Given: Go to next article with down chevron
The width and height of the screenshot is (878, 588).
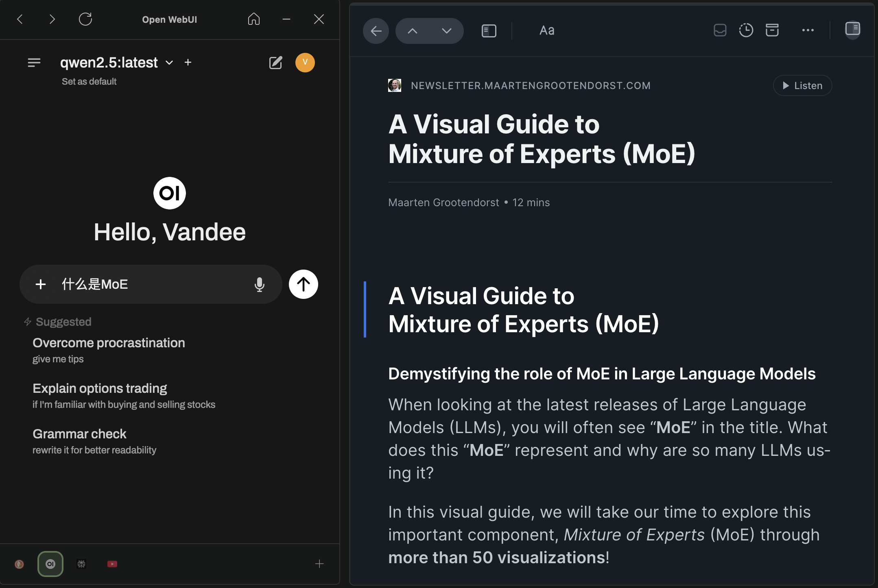Looking at the screenshot, I should 446,31.
